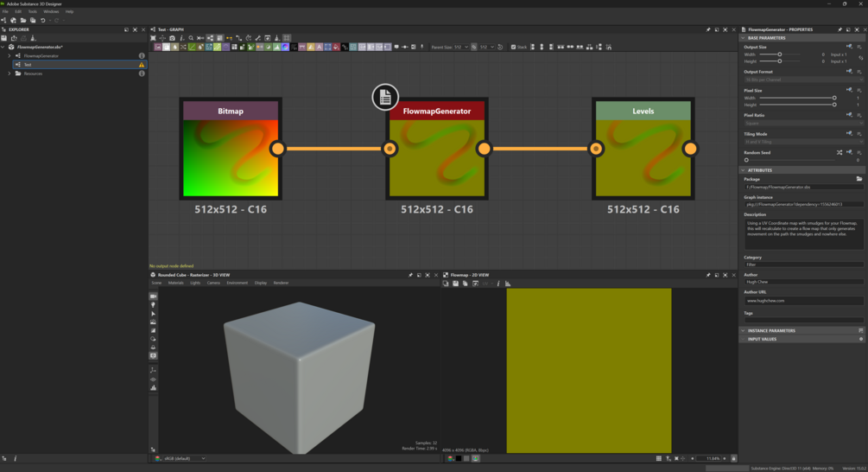Select the Bitmap node

(x=231, y=149)
